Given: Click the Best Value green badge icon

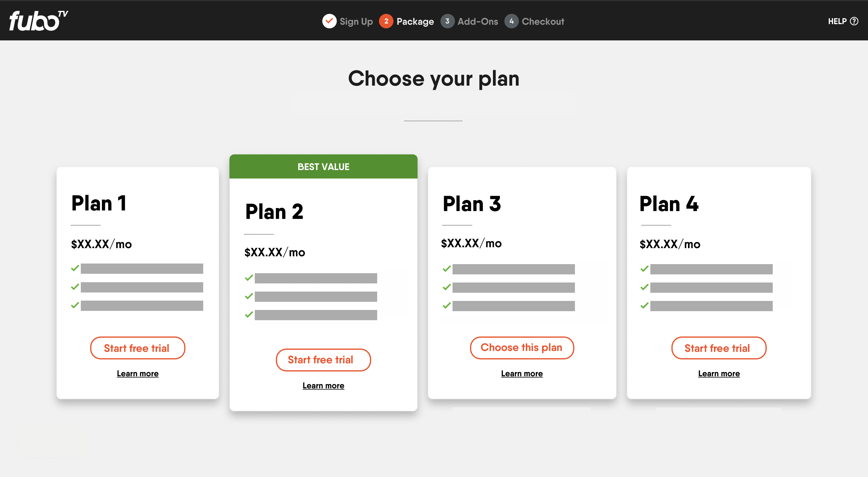Looking at the screenshot, I should (x=323, y=166).
